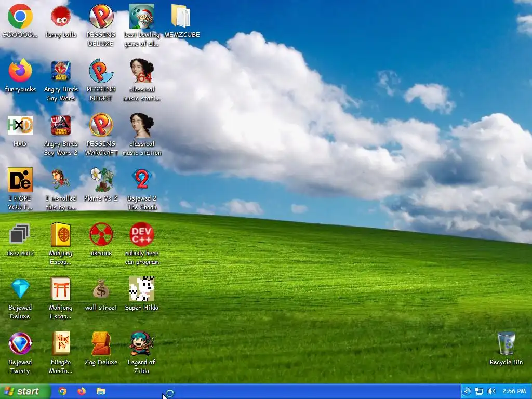Launch the PEGGING DELUXE desktop icon

(101, 17)
